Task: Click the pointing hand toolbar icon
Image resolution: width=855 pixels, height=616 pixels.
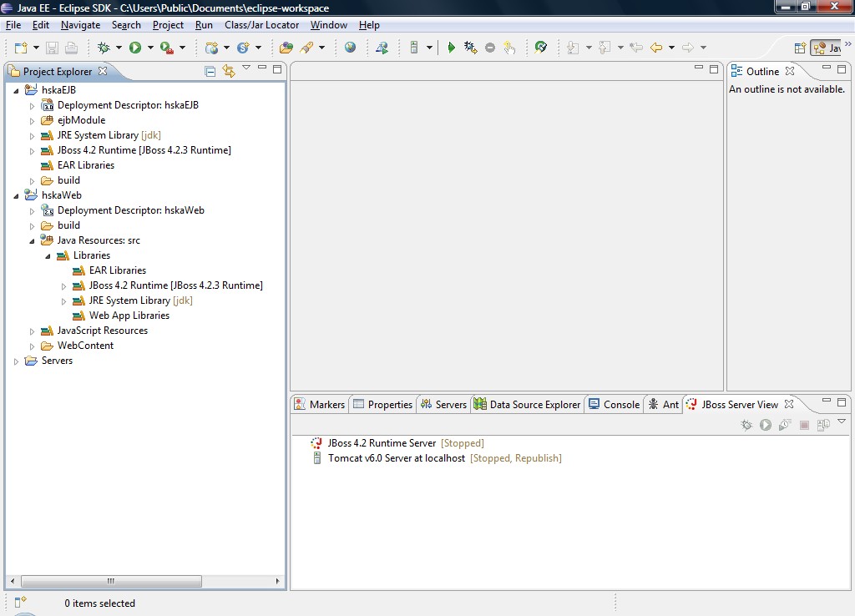Action: pos(509,48)
